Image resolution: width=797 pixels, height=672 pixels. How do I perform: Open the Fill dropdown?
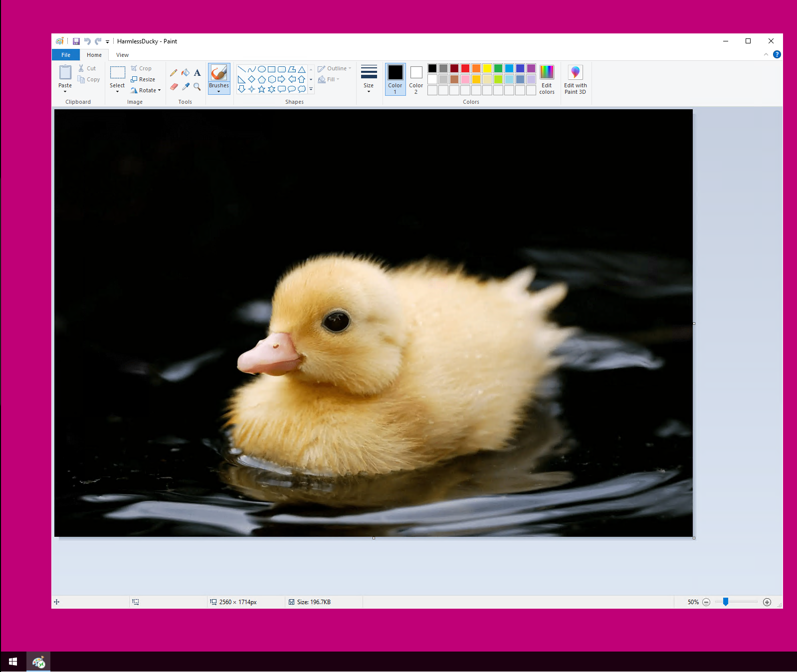click(329, 79)
